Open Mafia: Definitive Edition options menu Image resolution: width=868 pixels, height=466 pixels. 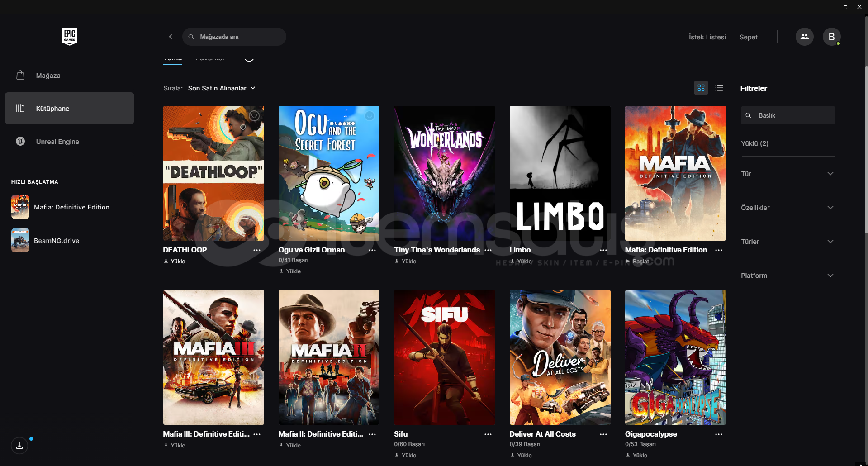pos(719,250)
